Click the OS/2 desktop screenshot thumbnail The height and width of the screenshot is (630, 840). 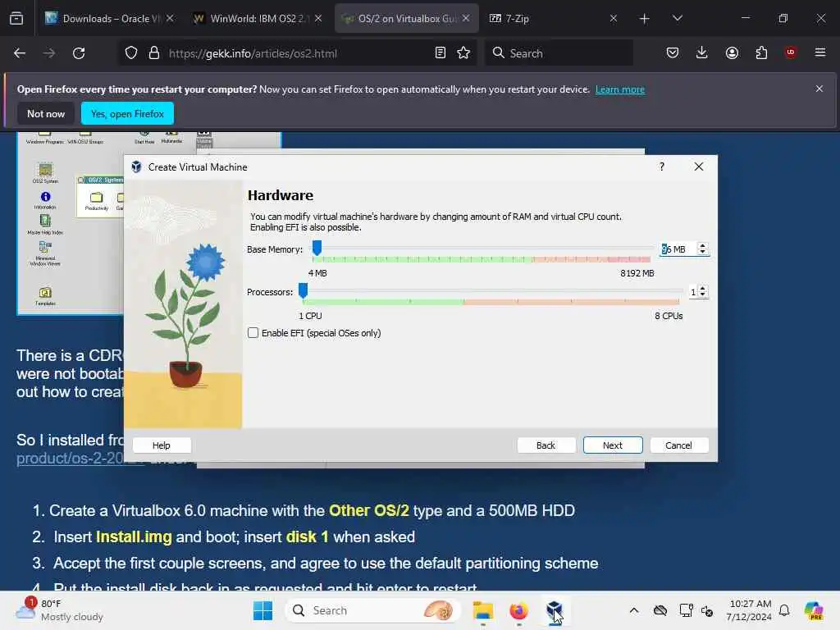71,223
